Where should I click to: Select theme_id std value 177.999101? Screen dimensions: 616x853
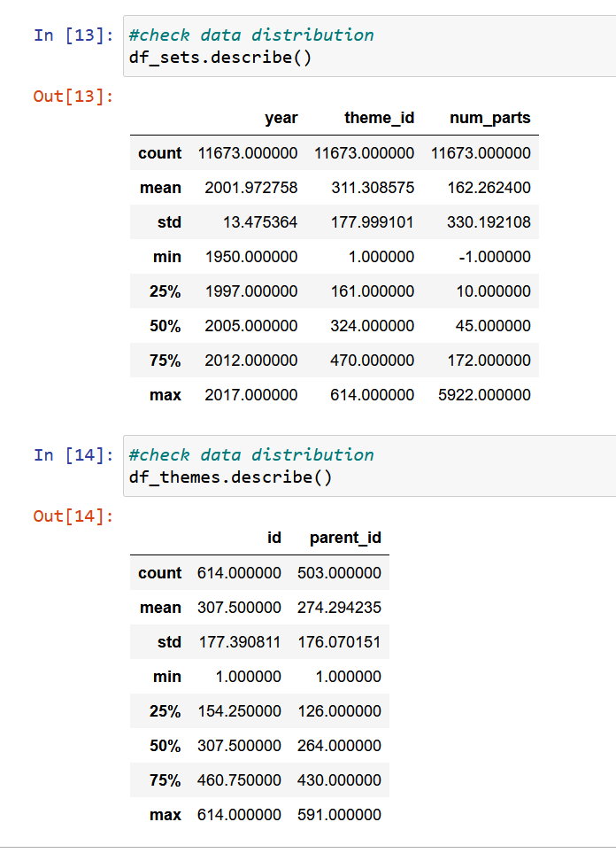[x=373, y=222]
